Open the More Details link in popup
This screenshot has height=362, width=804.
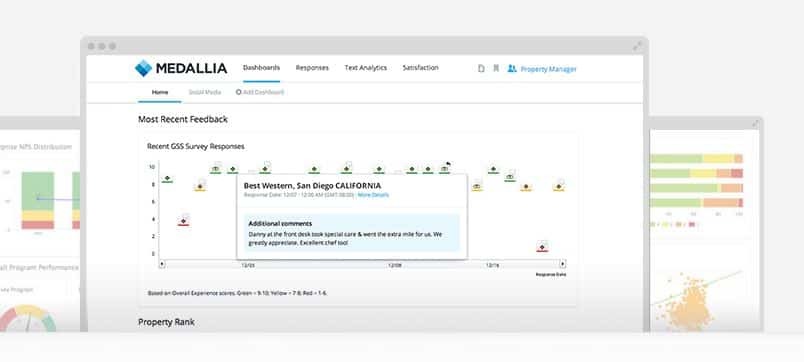click(373, 195)
